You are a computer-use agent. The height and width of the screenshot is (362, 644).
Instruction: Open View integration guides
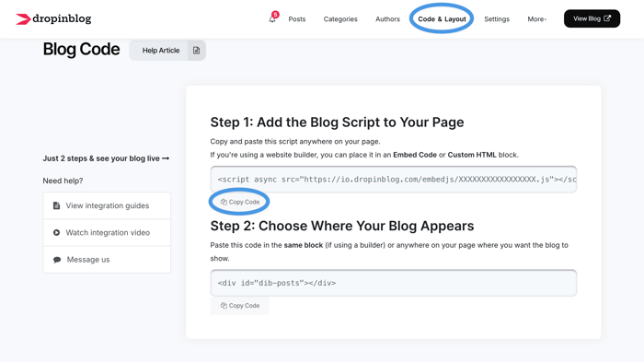[x=107, y=205]
